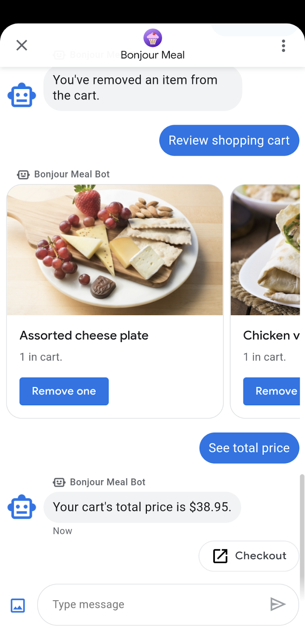Tap the "Your cart's total price" message
The image size is (305, 644).
142,507
